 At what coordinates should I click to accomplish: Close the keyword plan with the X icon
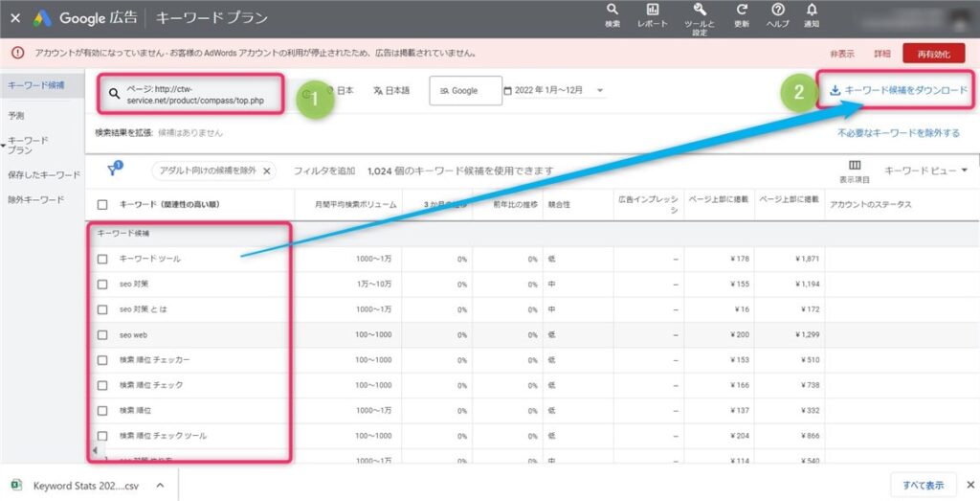[x=15, y=18]
